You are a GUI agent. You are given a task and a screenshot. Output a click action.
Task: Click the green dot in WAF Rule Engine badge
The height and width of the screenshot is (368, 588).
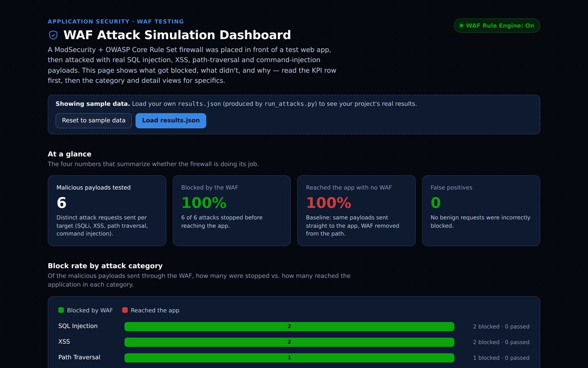pyautogui.click(x=461, y=26)
